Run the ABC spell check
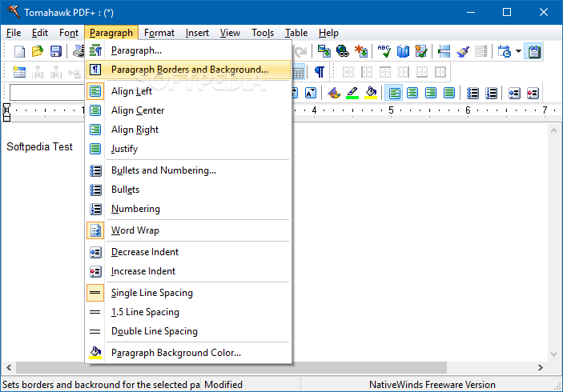Viewport: 563px width, 392px height. click(x=384, y=51)
